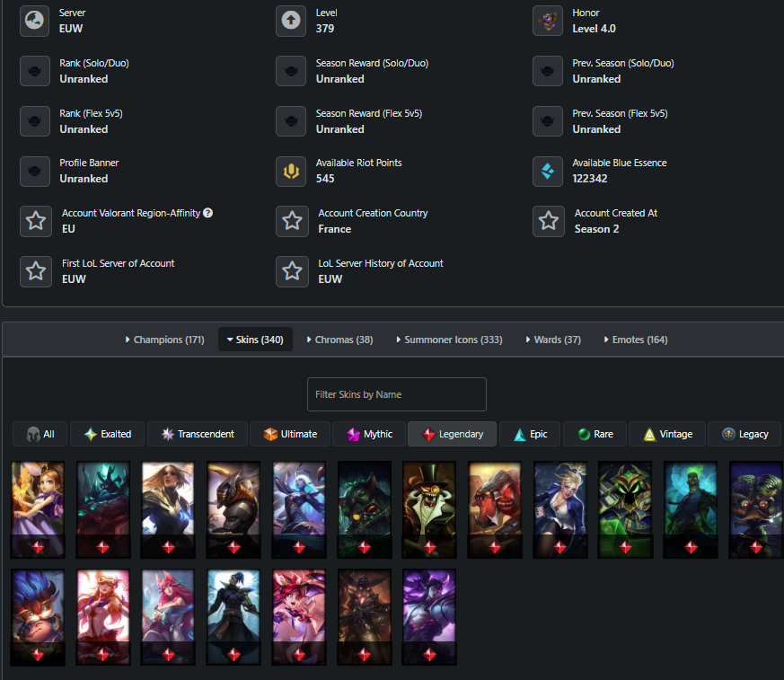
Task: Click the star icon beside Account Creation Country
Action: tap(292, 221)
